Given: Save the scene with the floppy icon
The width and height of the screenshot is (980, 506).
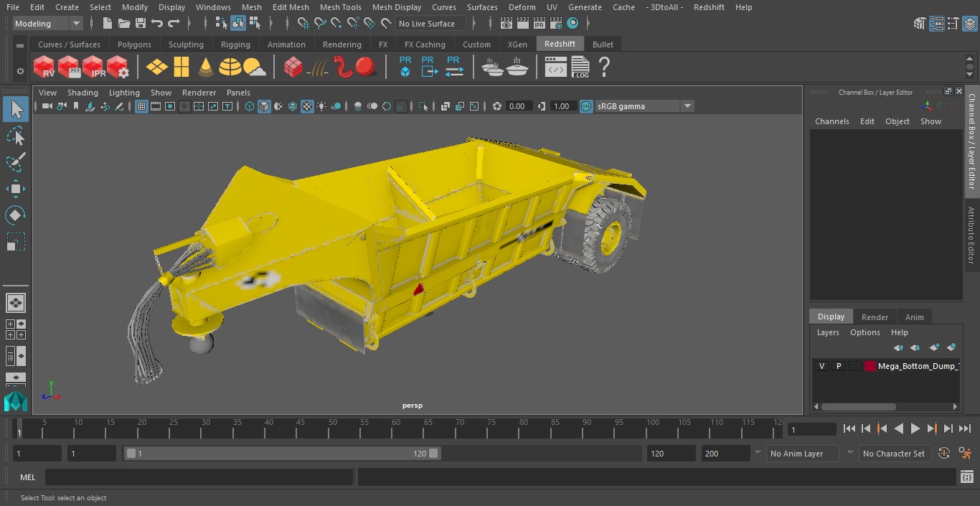Looking at the screenshot, I should pos(141,24).
